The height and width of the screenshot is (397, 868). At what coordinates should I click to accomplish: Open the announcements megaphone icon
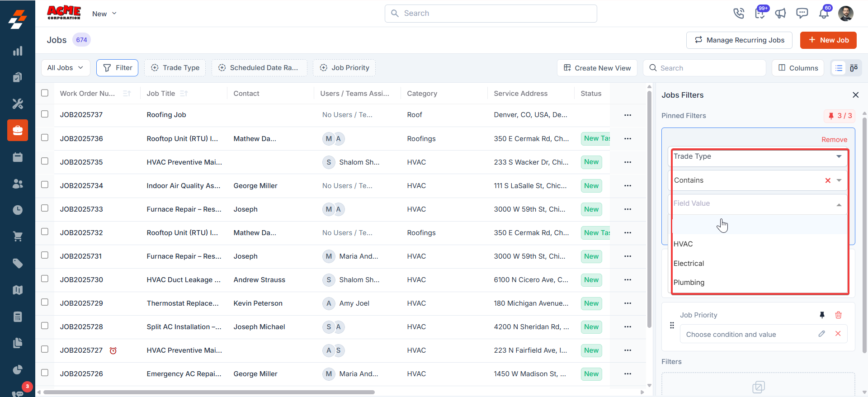(781, 14)
